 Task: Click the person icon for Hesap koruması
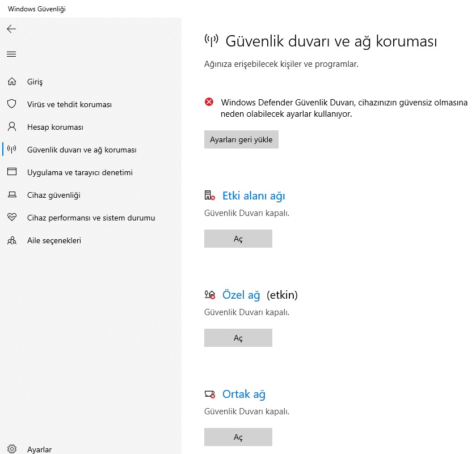coord(12,126)
